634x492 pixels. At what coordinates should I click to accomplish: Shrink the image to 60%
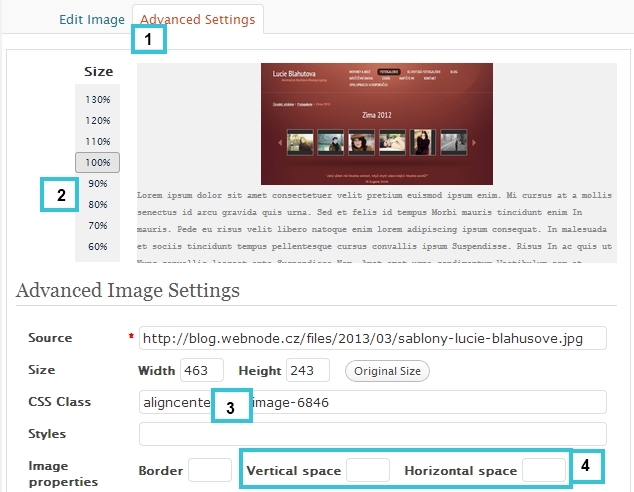98,246
